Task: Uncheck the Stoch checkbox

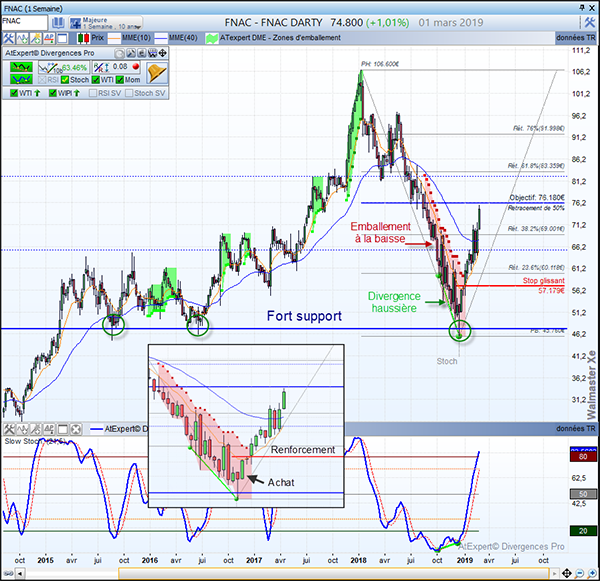Action: point(65,80)
